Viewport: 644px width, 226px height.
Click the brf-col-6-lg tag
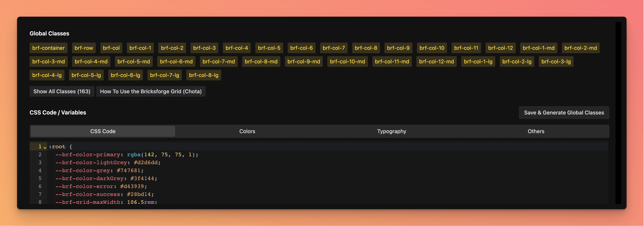coord(126,75)
